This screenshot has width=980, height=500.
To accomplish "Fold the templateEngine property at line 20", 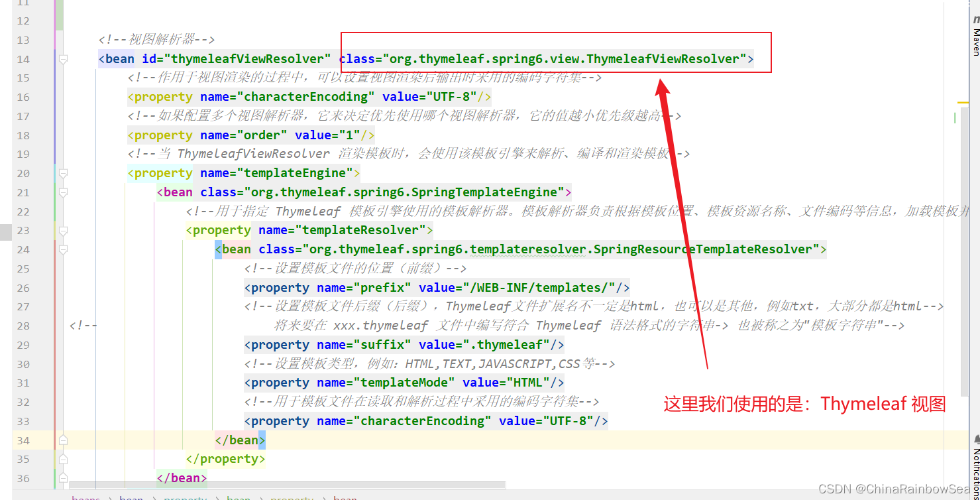I will [x=63, y=173].
